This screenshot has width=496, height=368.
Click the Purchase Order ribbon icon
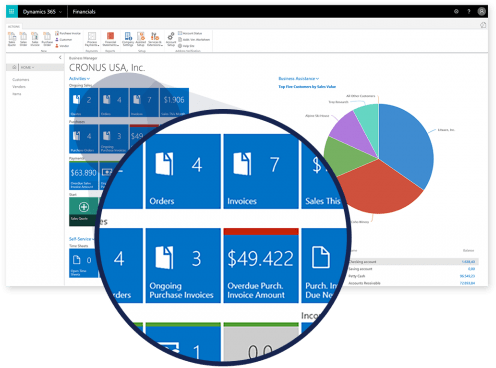[47, 39]
